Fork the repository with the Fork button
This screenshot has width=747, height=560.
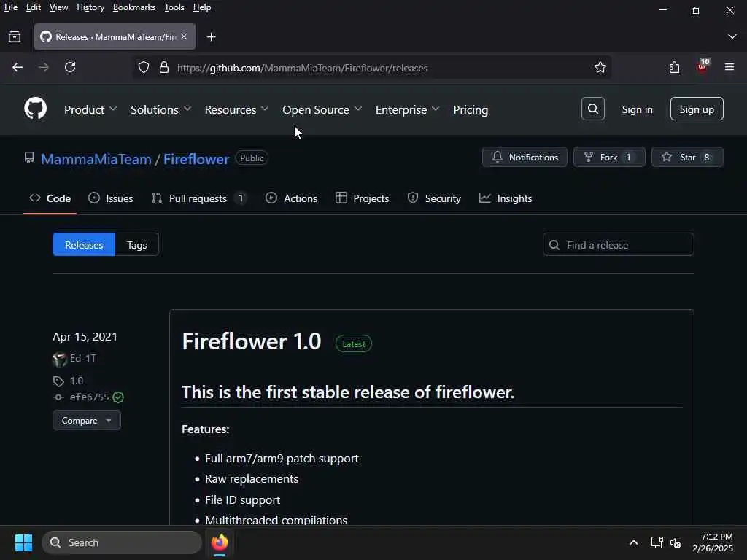[x=609, y=157]
